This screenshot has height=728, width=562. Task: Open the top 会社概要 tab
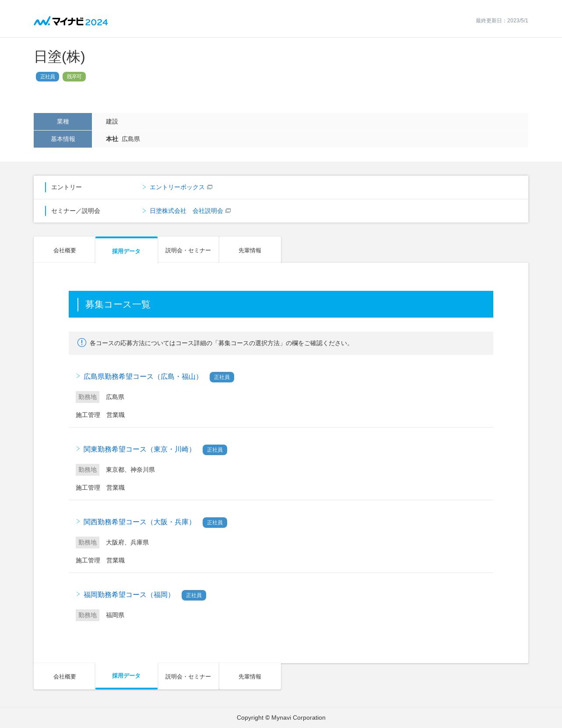tap(64, 250)
